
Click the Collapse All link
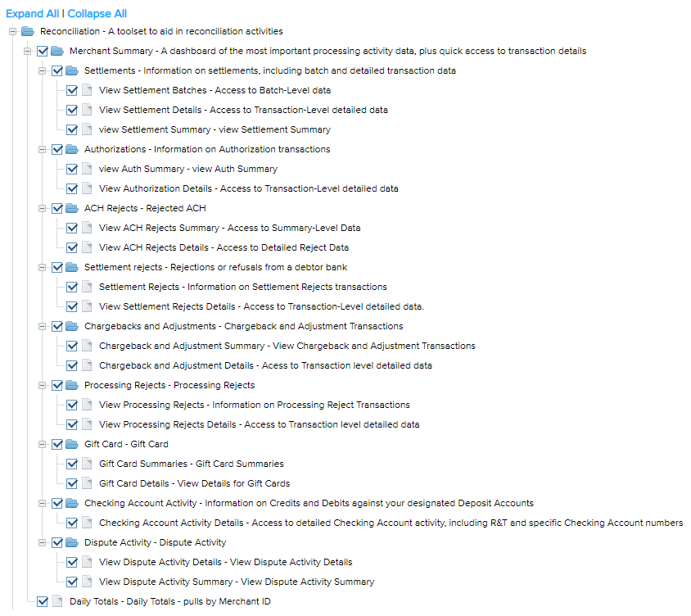97,14
